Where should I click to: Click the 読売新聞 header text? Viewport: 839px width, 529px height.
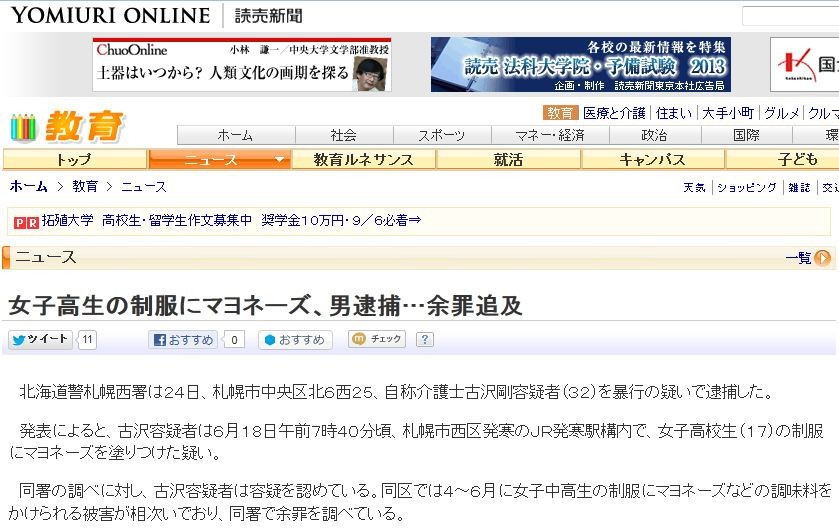(x=269, y=16)
